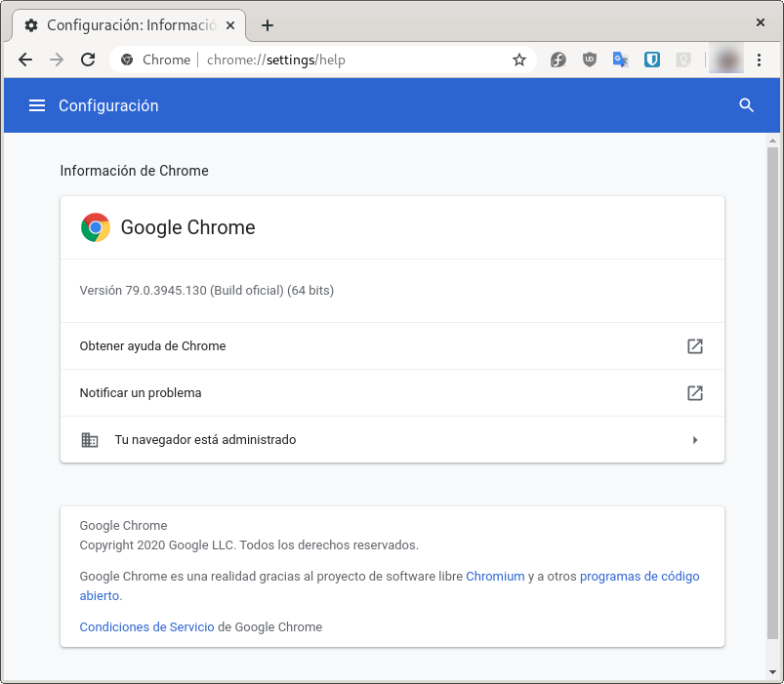
Task: Open the Google Translate extension
Action: pyautogui.click(x=620, y=60)
